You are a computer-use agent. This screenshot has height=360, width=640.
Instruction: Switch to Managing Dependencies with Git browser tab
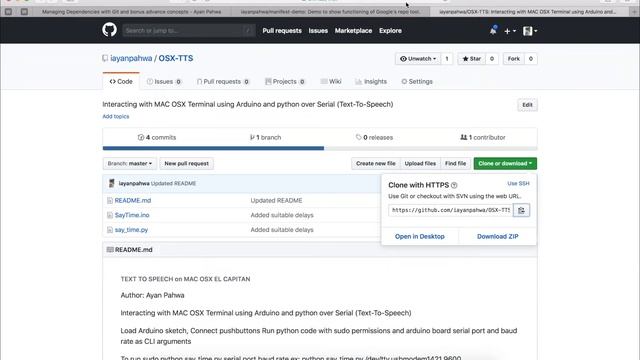(131, 12)
